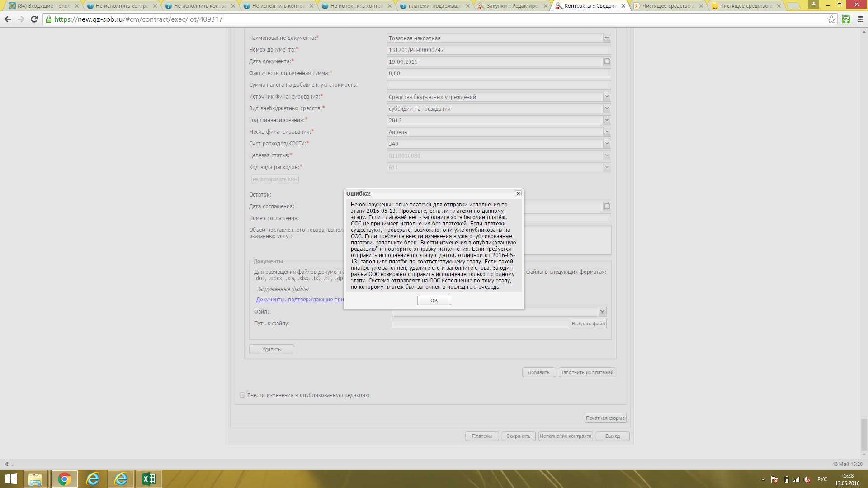Viewport: 868px width, 488px height.
Task: Click browser reload page icon
Action: pos(34,19)
